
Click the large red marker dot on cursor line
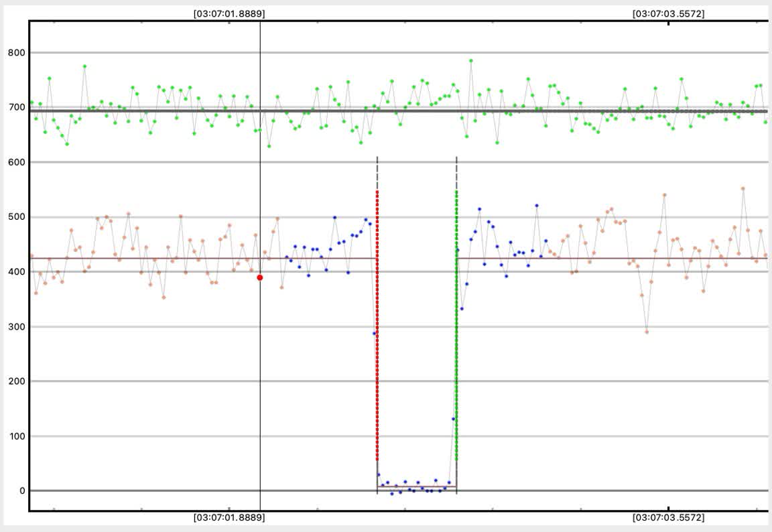(x=260, y=277)
